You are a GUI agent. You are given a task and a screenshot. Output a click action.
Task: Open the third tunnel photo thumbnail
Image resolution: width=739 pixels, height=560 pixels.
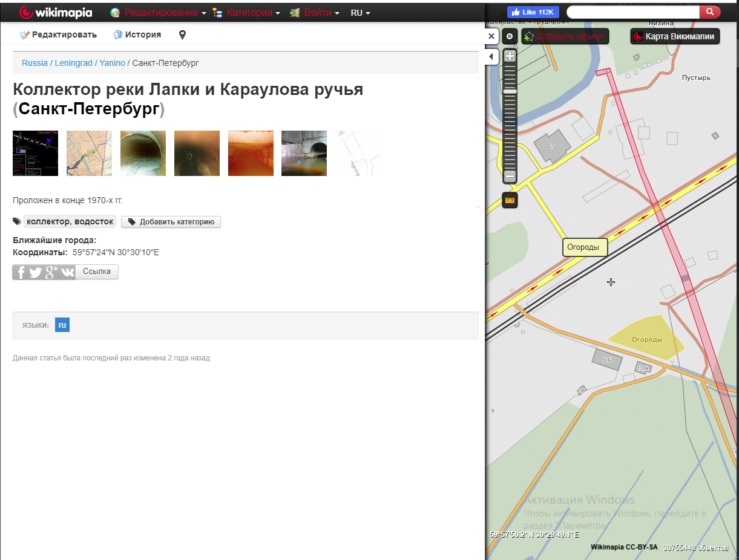143,154
